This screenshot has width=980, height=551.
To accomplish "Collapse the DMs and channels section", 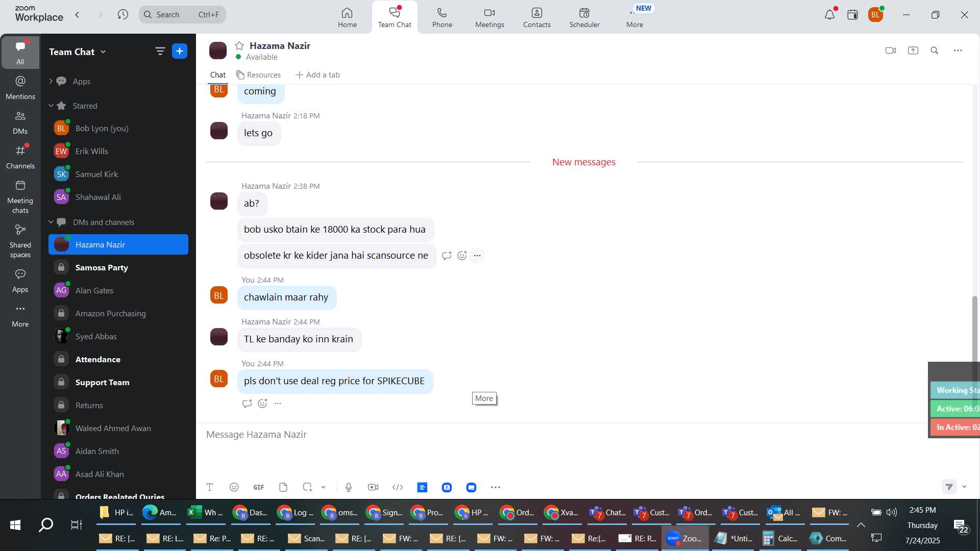I will (51, 222).
